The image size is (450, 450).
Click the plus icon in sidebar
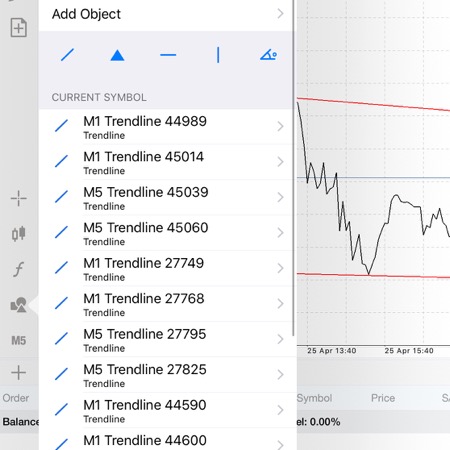[19, 373]
